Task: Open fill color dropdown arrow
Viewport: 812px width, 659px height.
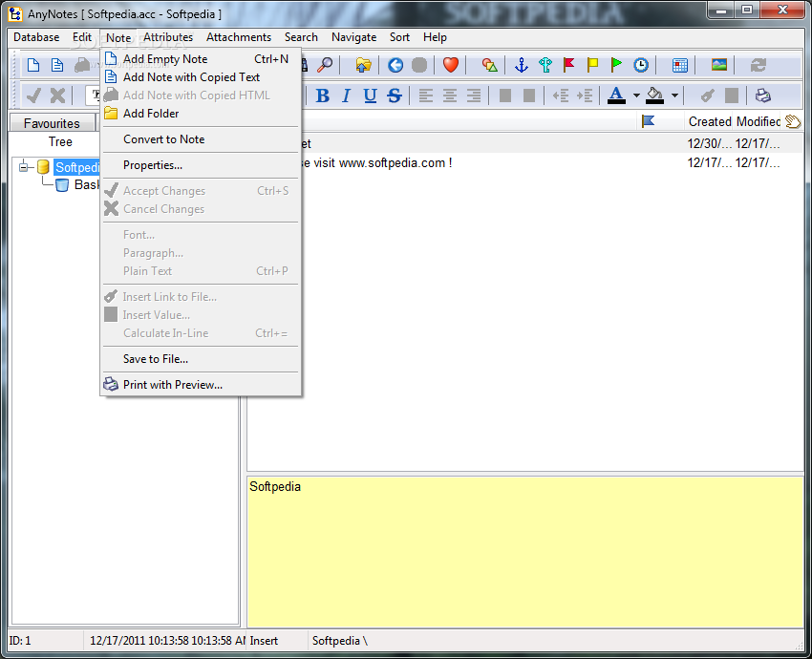Action: coord(674,96)
